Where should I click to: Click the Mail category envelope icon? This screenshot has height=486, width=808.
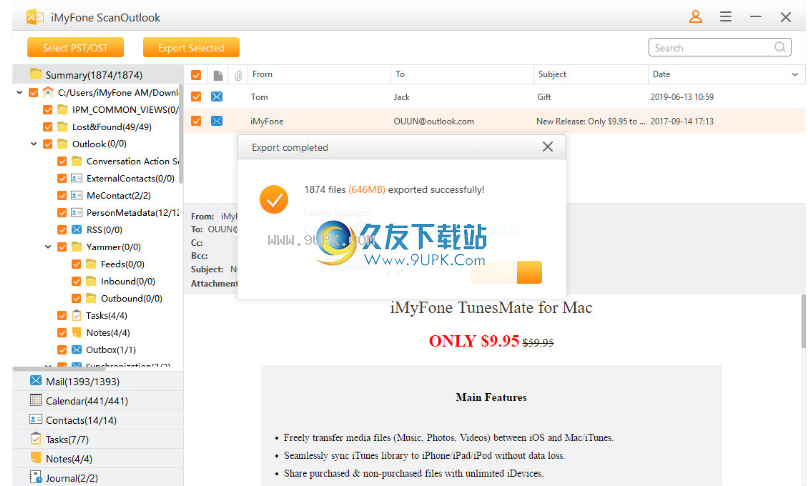pos(36,380)
